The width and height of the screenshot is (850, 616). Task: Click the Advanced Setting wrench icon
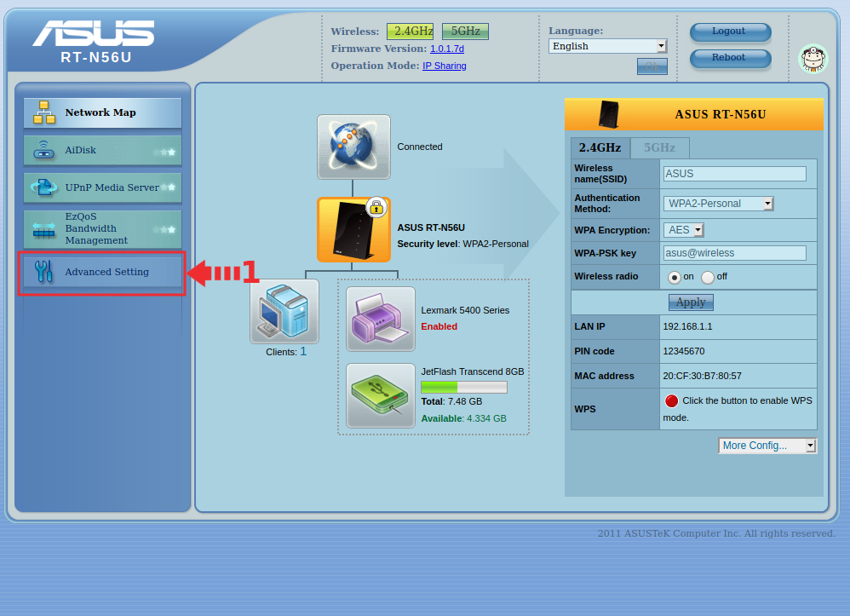tap(43, 272)
